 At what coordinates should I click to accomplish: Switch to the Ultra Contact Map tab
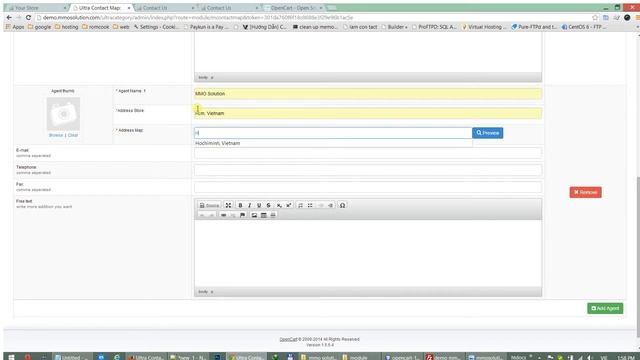(102, 8)
